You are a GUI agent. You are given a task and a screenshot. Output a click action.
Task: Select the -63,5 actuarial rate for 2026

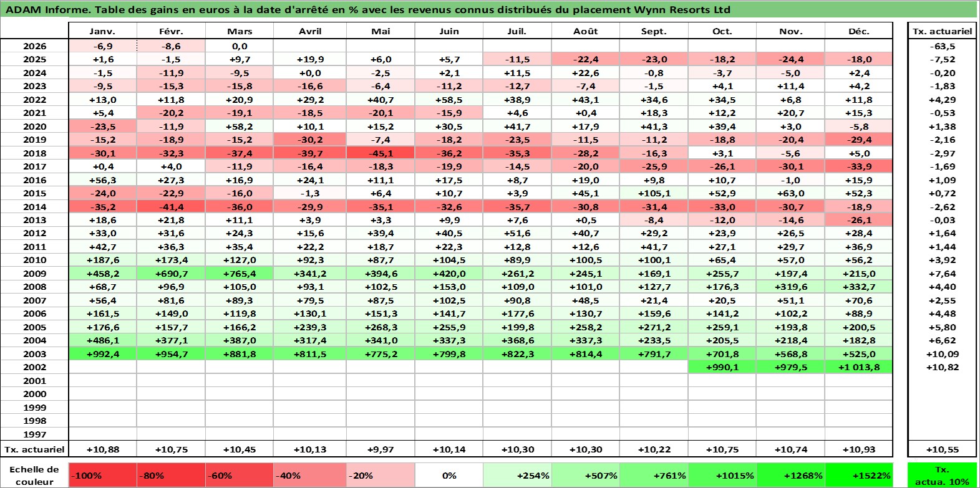[942, 46]
